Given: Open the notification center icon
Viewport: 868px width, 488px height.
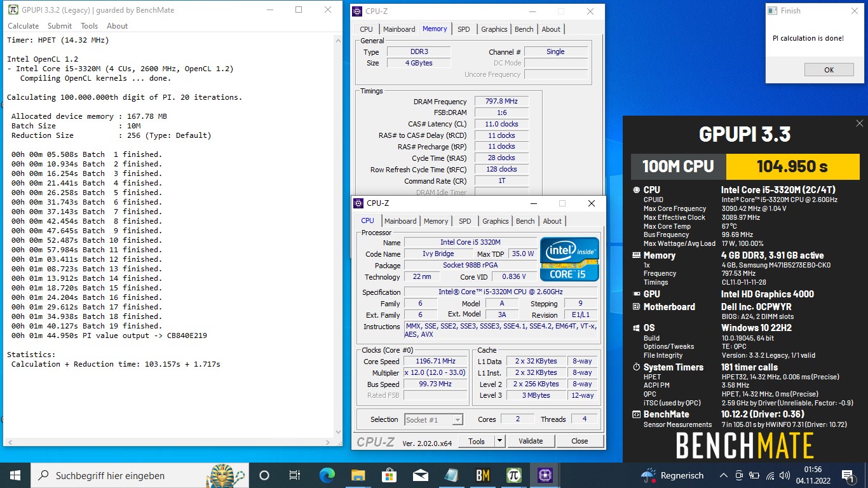Looking at the screenshot, I should (x=848, y=475).
